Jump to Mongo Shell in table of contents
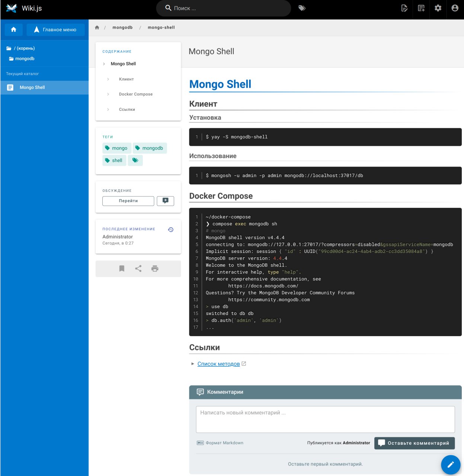 pos(123,64)
